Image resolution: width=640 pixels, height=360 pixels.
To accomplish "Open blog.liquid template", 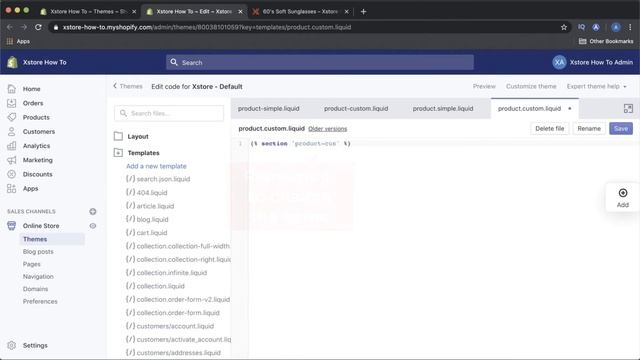I will coord(147,219).
